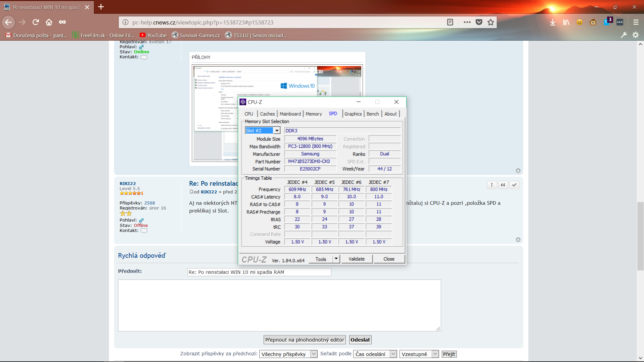
Task: Open reader view icon in address bar
Action: tap(450, 22)
